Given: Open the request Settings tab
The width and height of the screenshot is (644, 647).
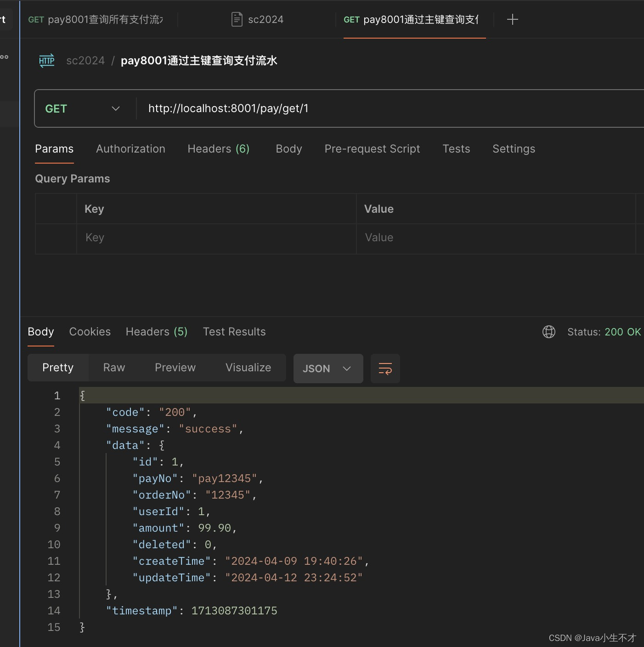Looking at the screenshot, I should click(x=514, y=149).
